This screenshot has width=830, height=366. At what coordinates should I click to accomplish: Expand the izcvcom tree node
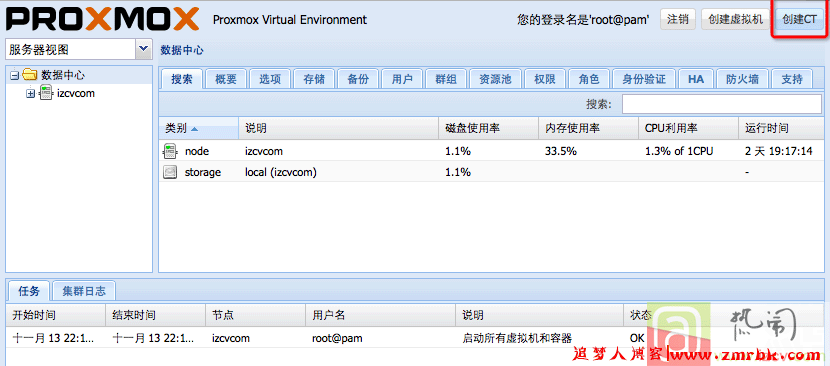30,94
